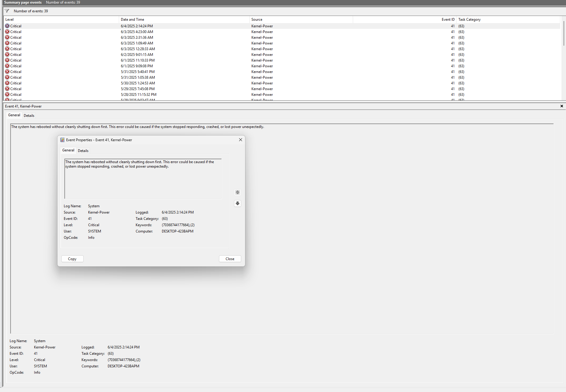This screenshot has width=566, height=392.
Task: Show previous event with up arrow
Action: 238,192
